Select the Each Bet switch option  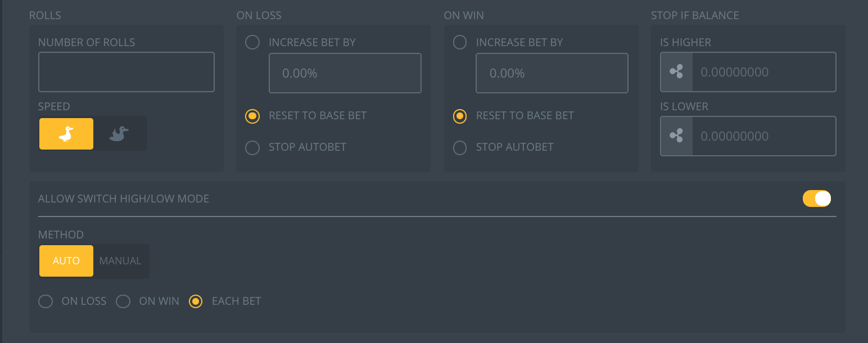196,301
